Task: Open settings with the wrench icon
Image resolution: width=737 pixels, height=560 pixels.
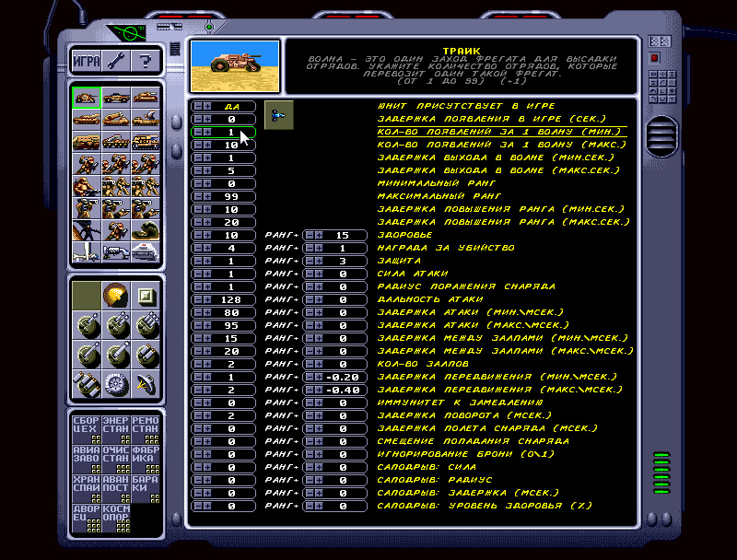Action: (116, 61)
